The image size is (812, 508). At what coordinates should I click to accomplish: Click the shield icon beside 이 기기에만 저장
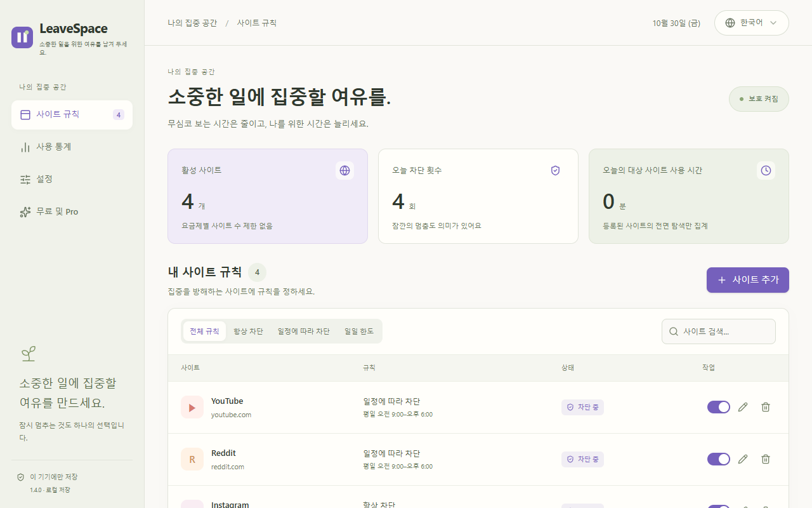click(21, 477)
